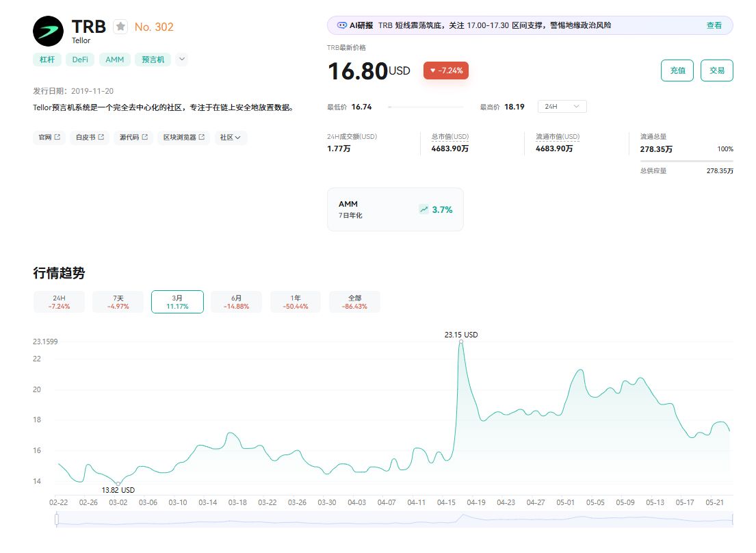Switch chart to 1年 range
756x553 pixels.
296,302
